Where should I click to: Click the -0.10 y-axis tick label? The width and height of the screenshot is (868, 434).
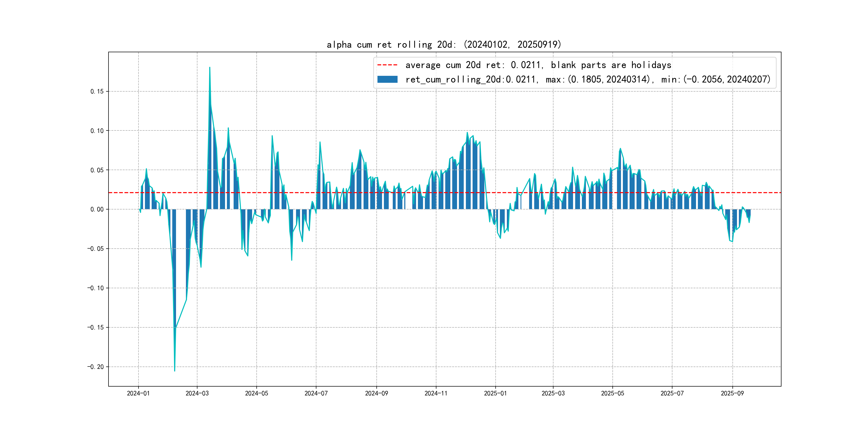point(96,288)
